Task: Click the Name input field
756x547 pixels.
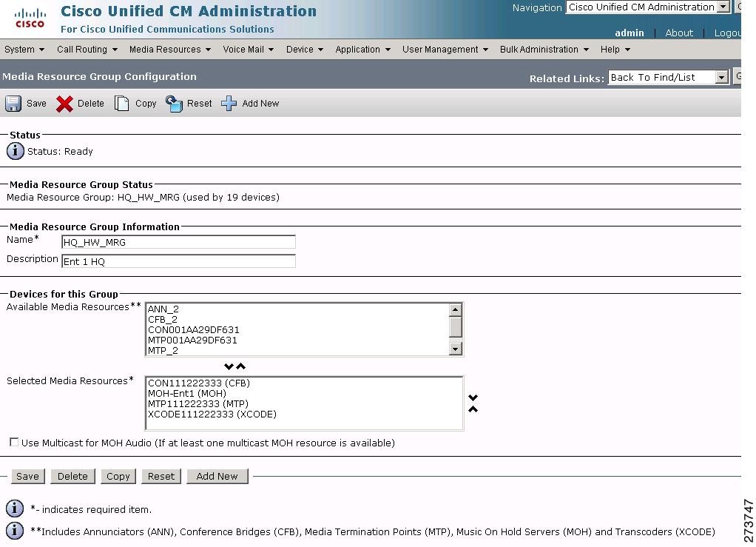Action: (178, 241)
